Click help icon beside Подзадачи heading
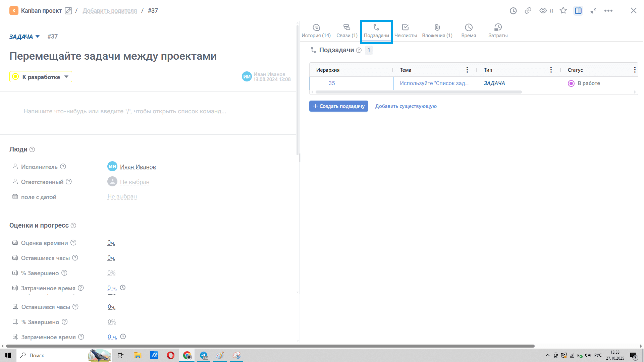Image resolution: width=644 pixels, height=362 pixels. click(359, 50)
